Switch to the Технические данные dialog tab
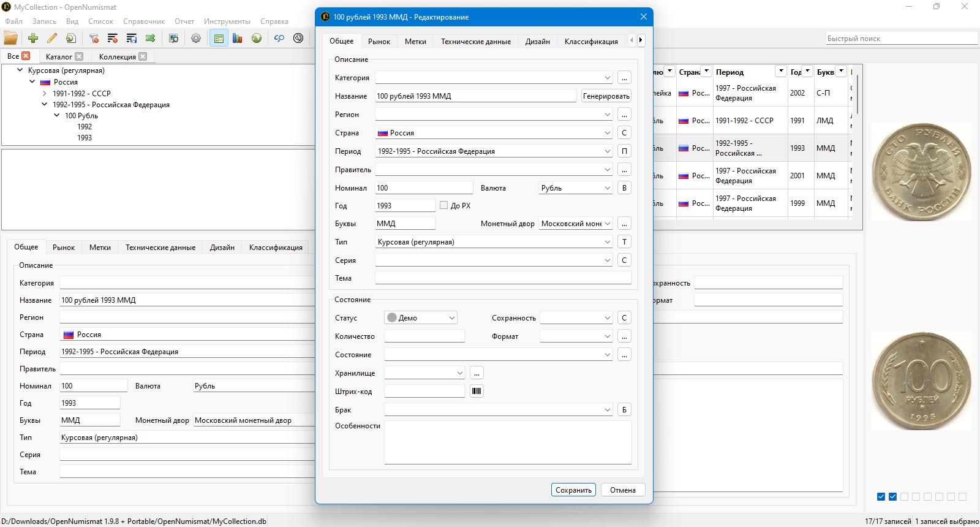The height and width of the screenshot is (527, 980). point(476,41)
